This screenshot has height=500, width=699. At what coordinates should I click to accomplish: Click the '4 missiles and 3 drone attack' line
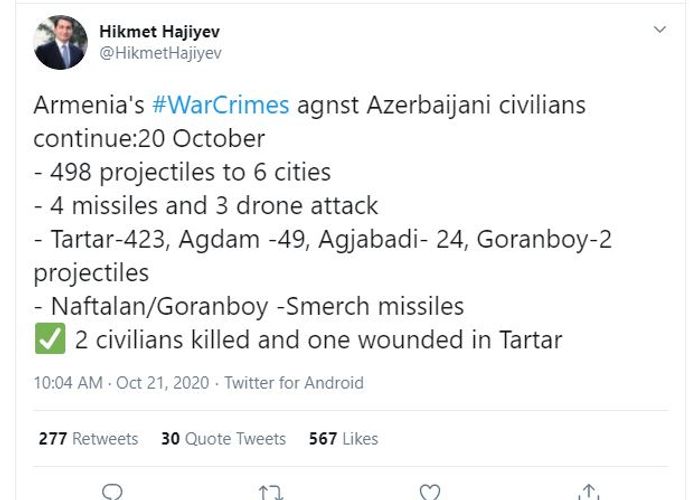pos(206,206)
